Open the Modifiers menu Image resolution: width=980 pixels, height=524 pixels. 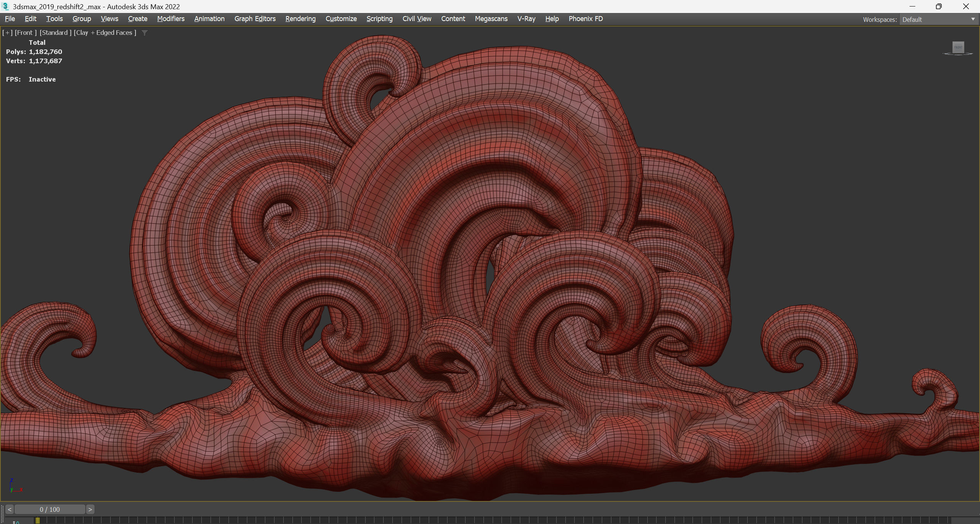171,19
